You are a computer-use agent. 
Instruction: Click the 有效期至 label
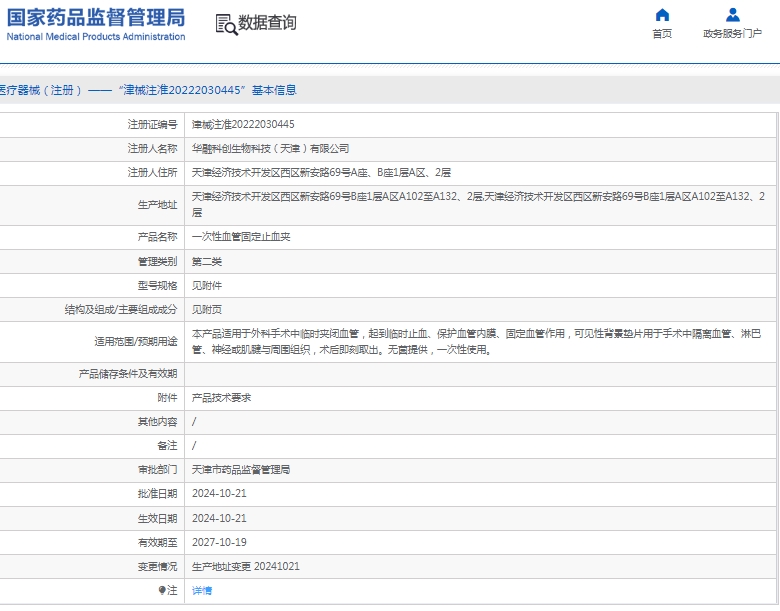[x=157, y=542]
